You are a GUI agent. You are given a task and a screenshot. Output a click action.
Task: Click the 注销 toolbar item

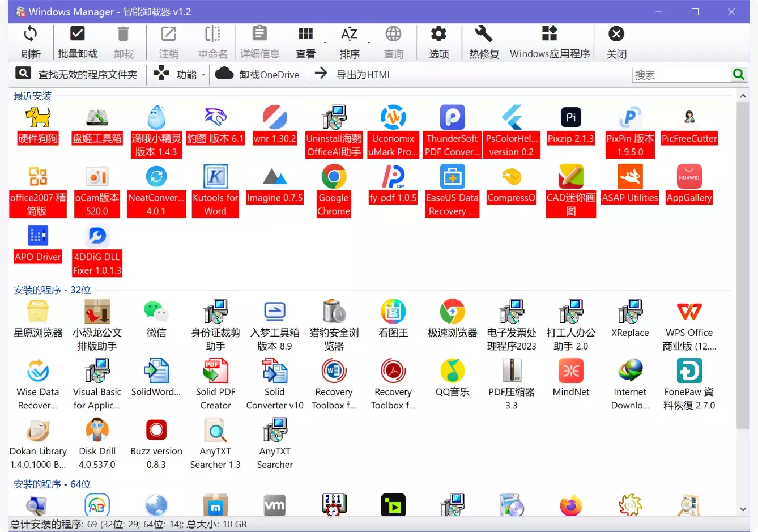[168, 41]
